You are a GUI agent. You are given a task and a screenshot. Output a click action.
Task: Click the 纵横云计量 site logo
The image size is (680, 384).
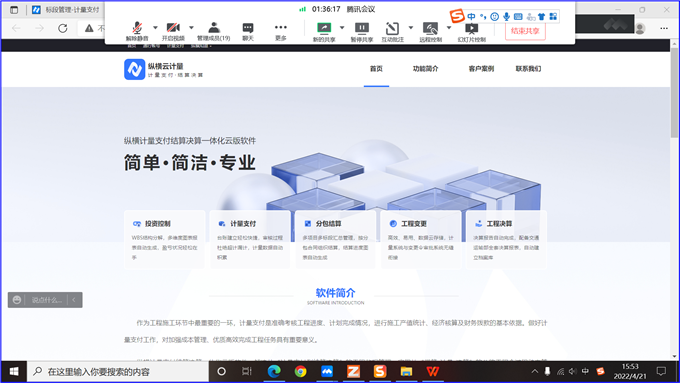[x=163, y=69]
